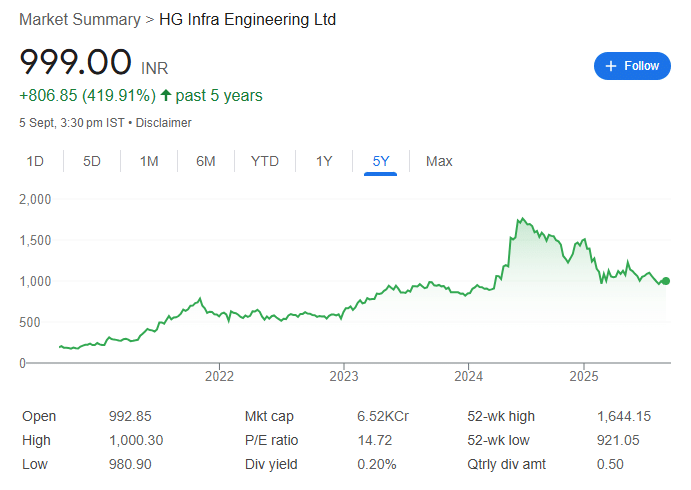The height and width of the screenshot is (490, 691).
Task: Click the Qtrly div amt label
Action: 506,464
